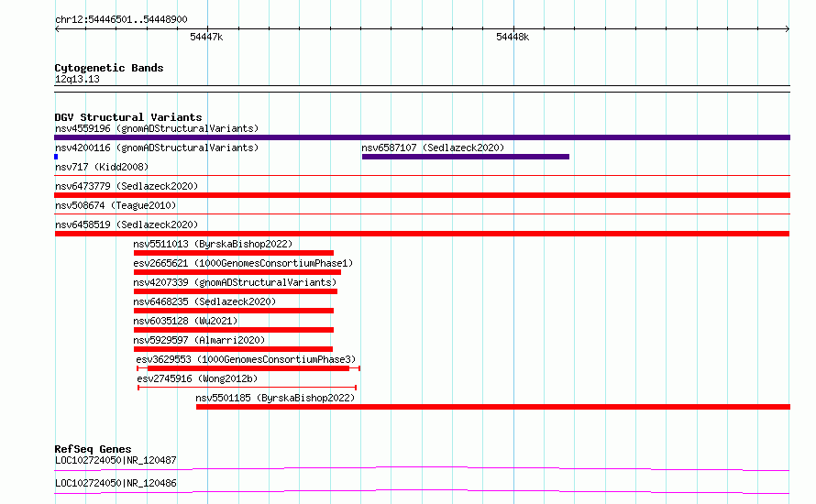This screenshot has height=504, width=816.
Task: Click the nsv5929597 Almarri2020 red bar
Action: [233, 349]
